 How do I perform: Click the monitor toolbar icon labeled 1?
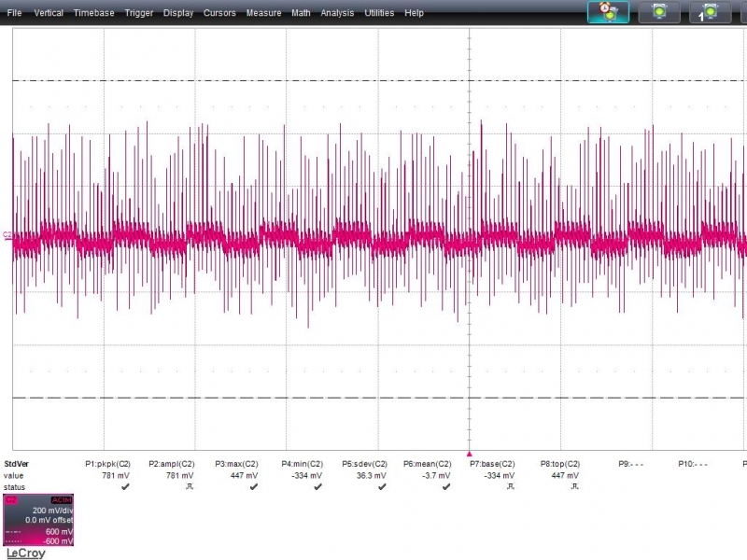710,12
